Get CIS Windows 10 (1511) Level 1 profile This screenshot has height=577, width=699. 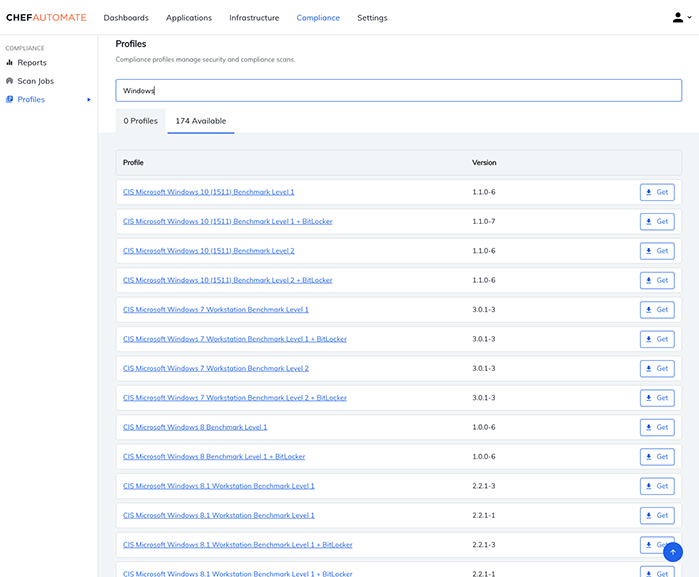point(657,192)
